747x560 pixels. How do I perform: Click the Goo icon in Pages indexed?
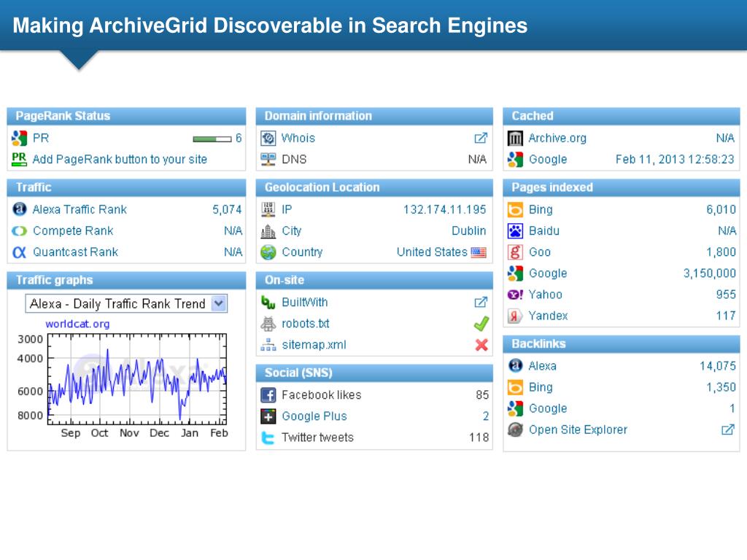pos(515,252)
